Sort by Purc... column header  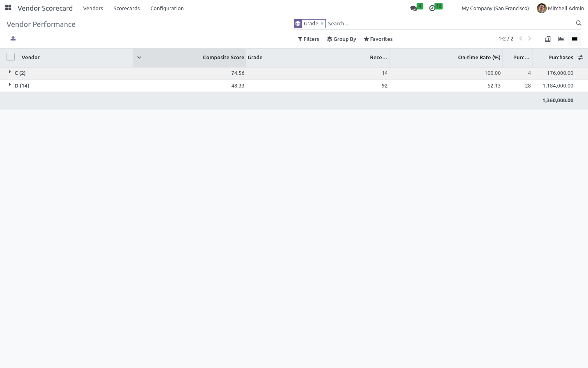tap(518, 58)
